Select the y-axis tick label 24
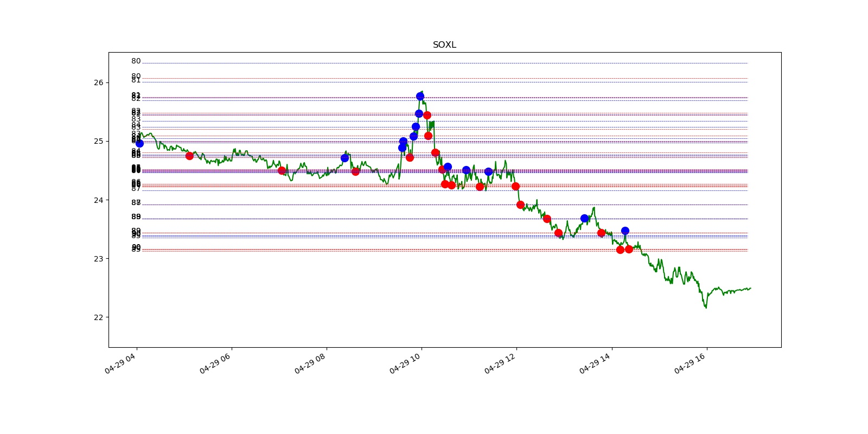Image resolution: width=868 pixels, height=434 pixels. 98,200
